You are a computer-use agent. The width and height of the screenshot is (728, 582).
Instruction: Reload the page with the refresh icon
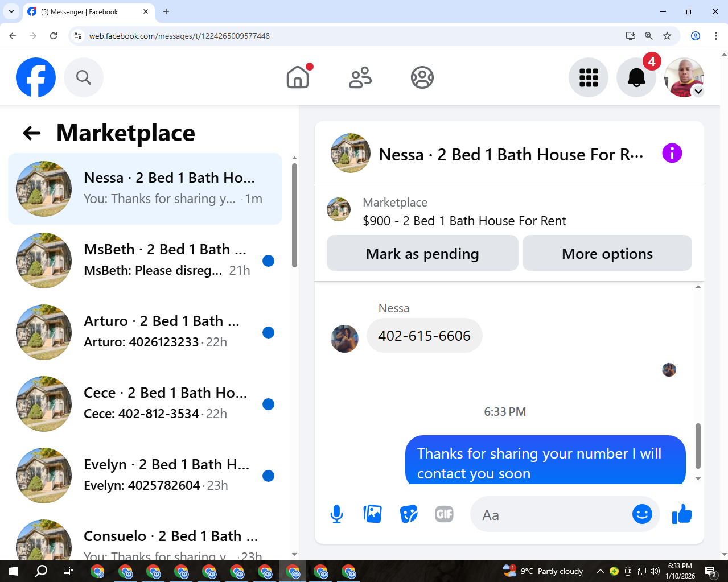tap(54, 36)
